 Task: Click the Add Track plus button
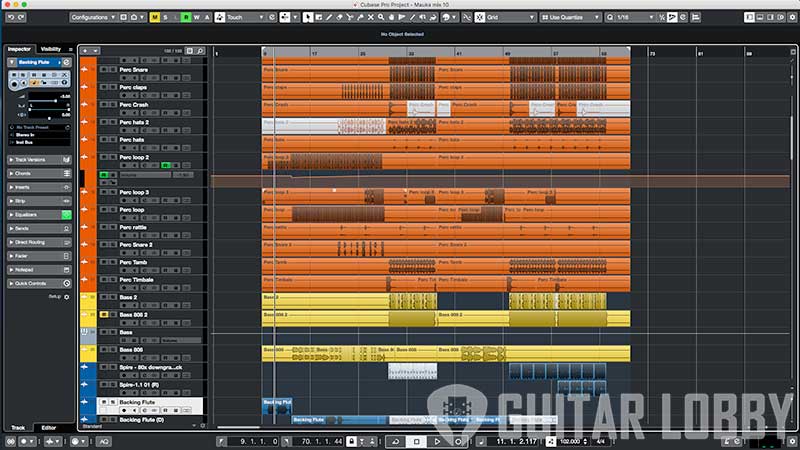pos(85,51)
